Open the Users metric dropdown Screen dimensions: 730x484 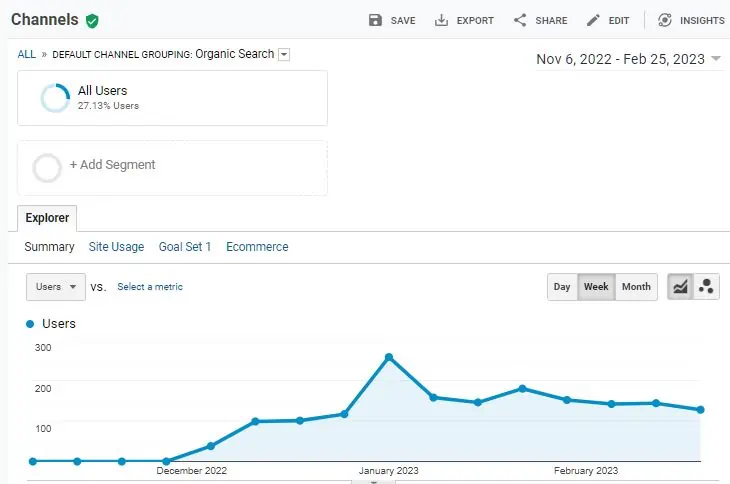pos(56,287)
